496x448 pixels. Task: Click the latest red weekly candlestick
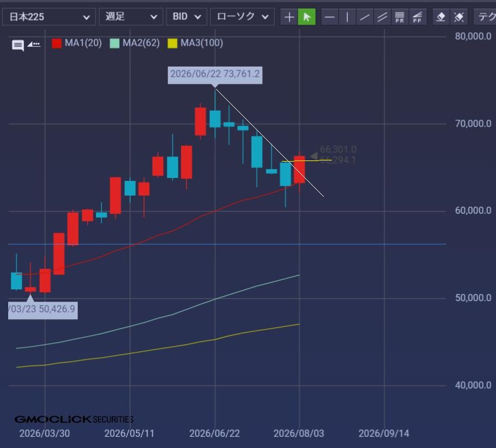coord(299,170)
